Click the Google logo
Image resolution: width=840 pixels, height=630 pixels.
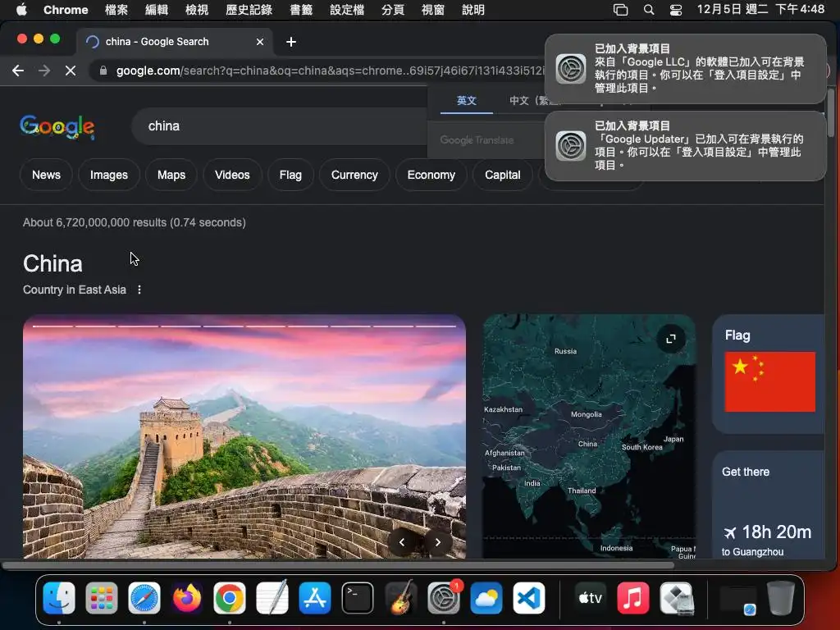[x=57, y=126]
